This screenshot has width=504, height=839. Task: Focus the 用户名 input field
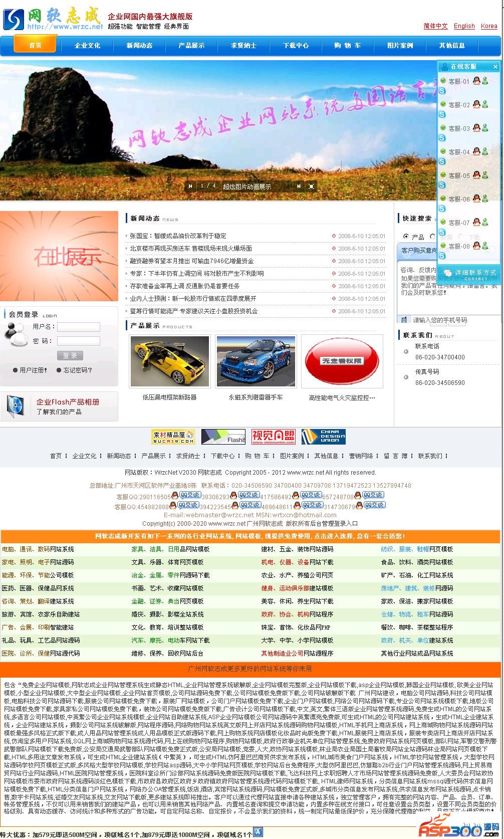[x=79, y=327]
